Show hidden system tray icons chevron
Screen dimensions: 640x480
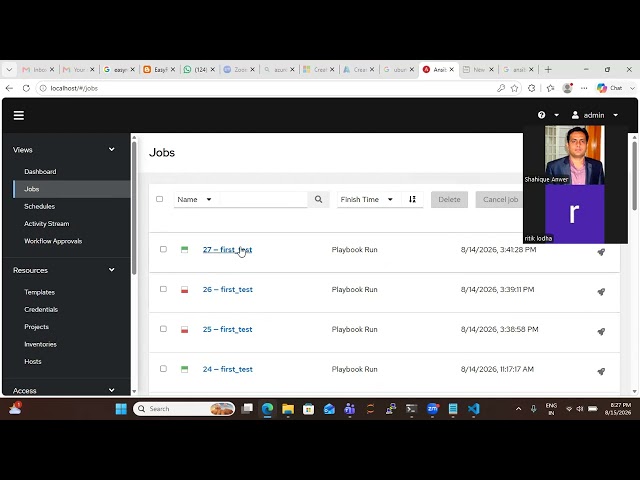(518, 409)
